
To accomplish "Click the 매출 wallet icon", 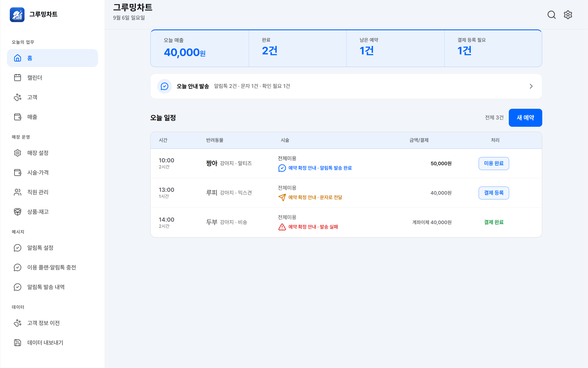I will (x=18, y=117).
